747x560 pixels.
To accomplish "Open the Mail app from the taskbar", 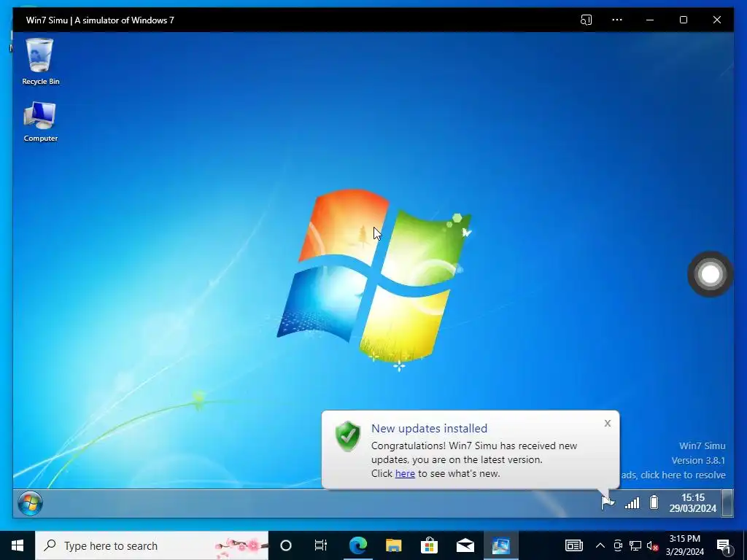I will pos(465,545).
